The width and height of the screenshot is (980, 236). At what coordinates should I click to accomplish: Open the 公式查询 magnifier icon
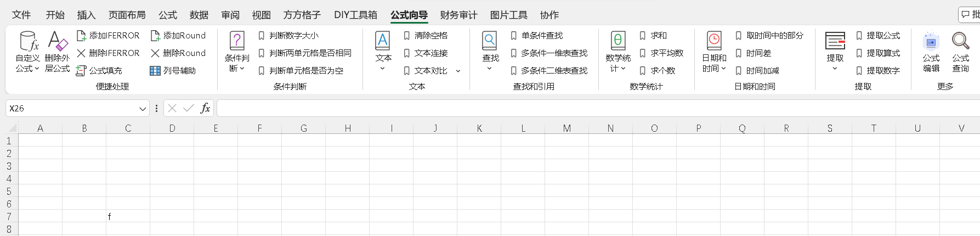[x=960, y=42]
